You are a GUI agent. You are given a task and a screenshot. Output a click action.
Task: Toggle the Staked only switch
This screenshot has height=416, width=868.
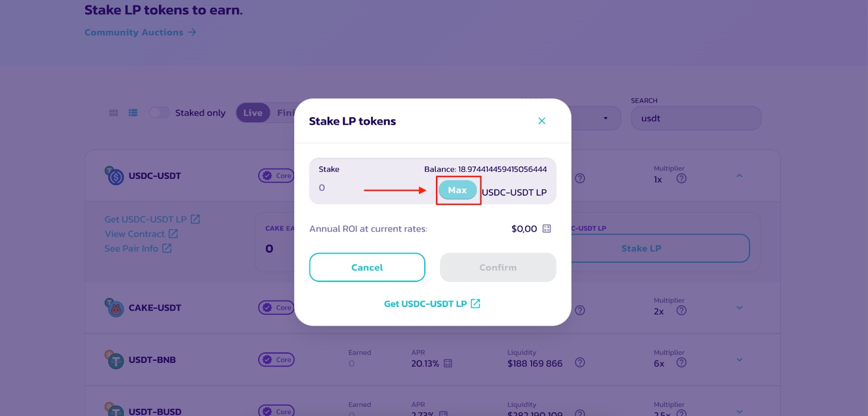point(159,113)
